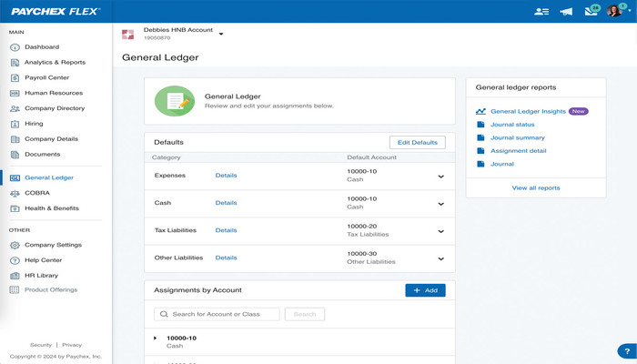Select COBRA from the sidebar
The image size is (637, 364).
[36, 193]
